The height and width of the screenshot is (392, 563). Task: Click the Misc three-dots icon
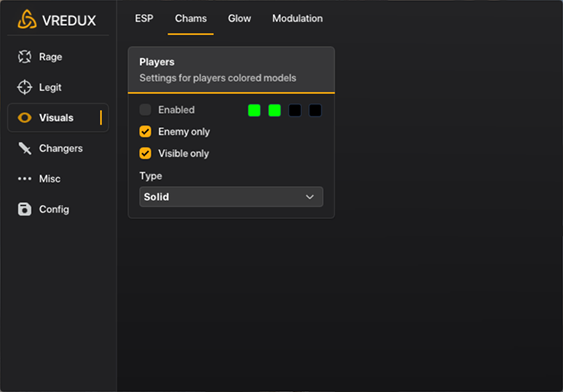(x=25, y=179)
